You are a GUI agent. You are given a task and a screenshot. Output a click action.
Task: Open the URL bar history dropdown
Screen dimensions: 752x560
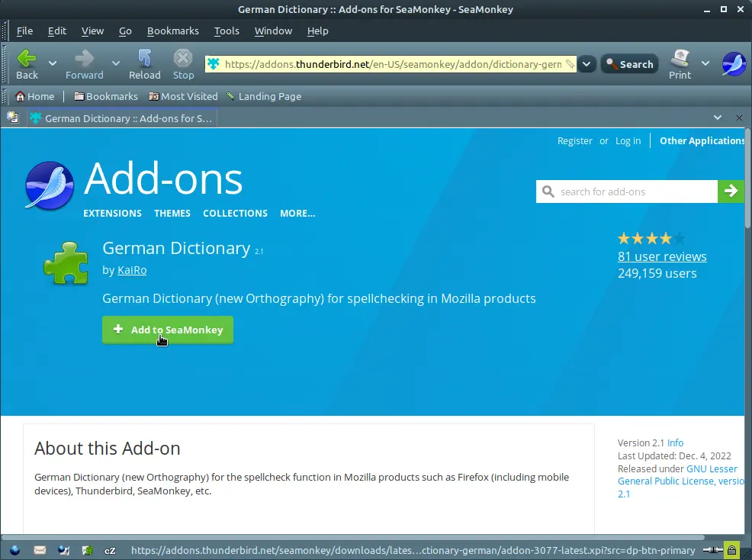(586, 64)
